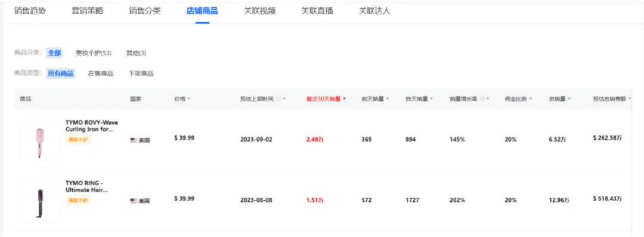Sort by 昨天销量 column

[x=419, y=99]
